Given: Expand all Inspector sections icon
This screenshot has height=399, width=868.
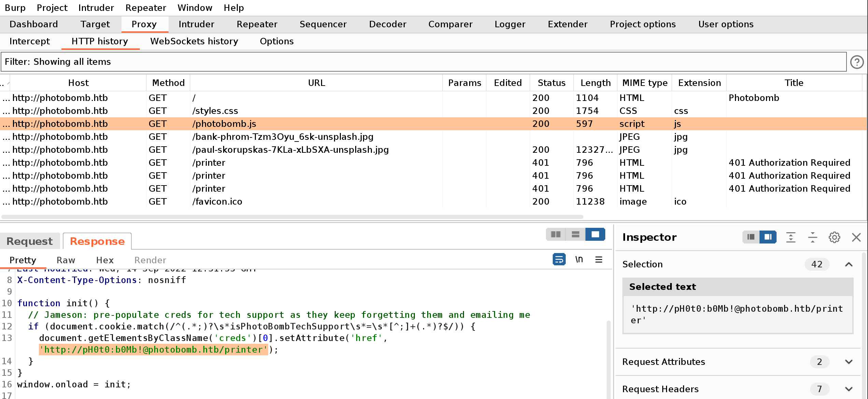Looking at the screenshot, I should point(791,237).
